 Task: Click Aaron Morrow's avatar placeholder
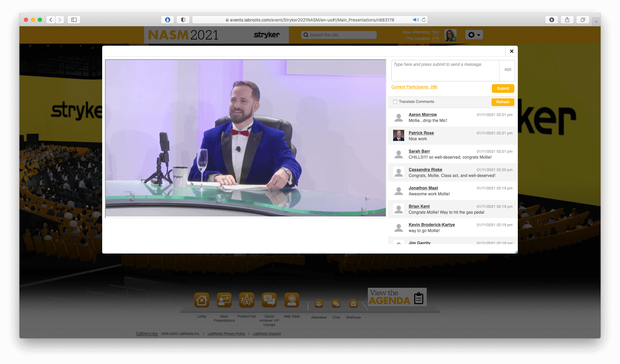[399, 117]
